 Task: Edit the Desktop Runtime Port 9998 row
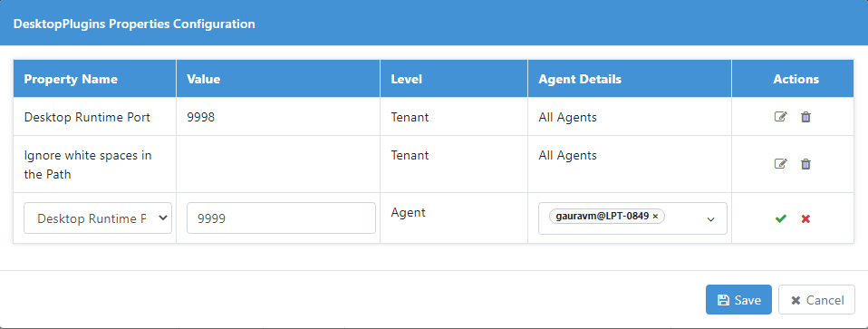(x=780, y=117)
